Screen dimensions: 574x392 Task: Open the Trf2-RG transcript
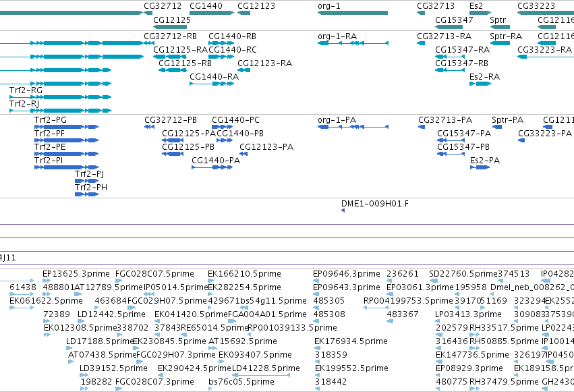[61, 97]
